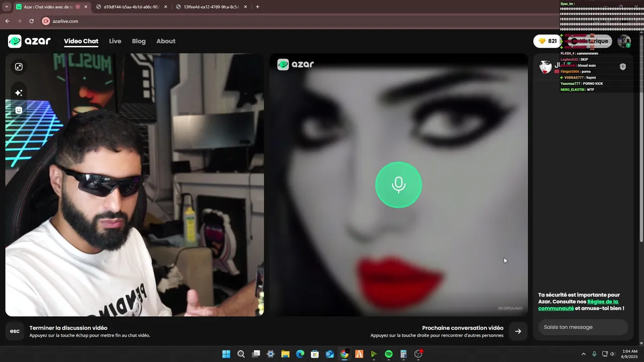Open Microsoft Store from taskbar
This screenshot has height=362, width=644.
[x=315, y=354]
